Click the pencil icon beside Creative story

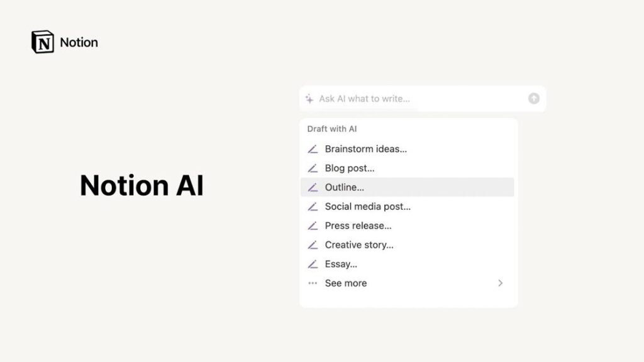pyautogui.click(x=313, y=244)
